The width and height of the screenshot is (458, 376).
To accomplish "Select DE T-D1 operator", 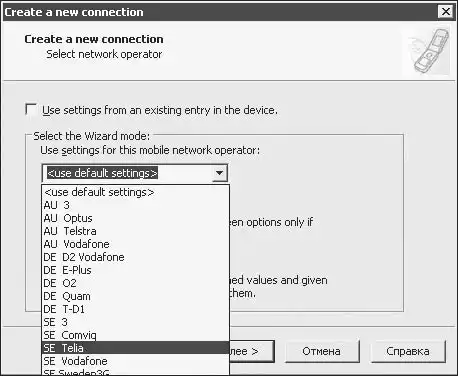I will [x=135, y=309].
